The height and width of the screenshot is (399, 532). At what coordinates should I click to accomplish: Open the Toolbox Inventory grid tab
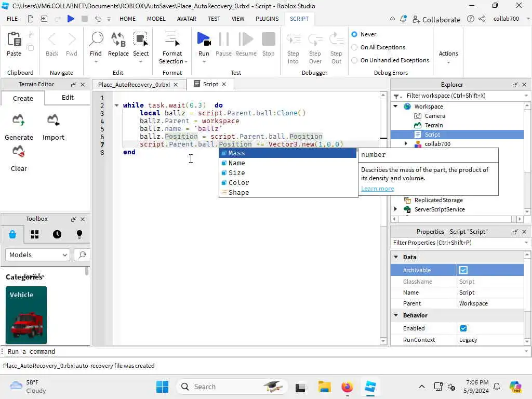(x=35, y=234)
